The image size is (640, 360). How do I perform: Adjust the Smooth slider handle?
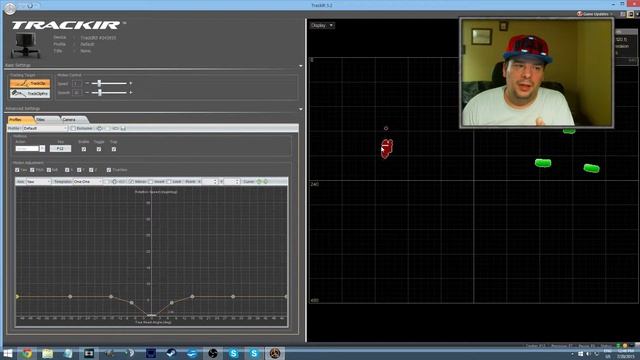pos(100,93)
